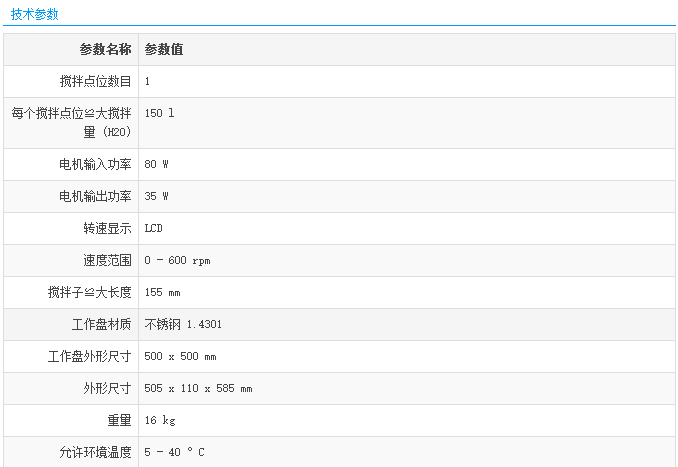
Task: Select the 电机输出功率 label cell
Action: [x=95, y=196]
